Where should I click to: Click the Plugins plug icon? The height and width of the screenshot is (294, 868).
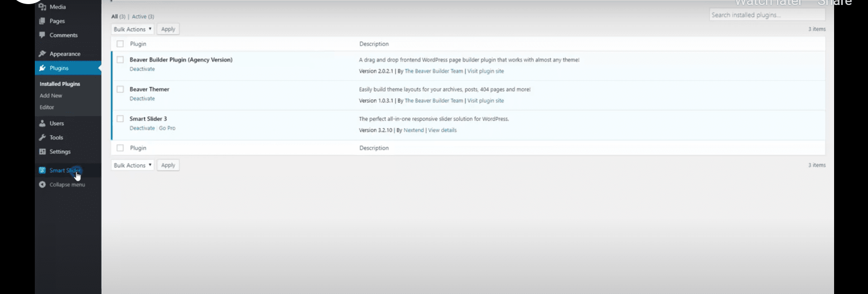[42, 68]
